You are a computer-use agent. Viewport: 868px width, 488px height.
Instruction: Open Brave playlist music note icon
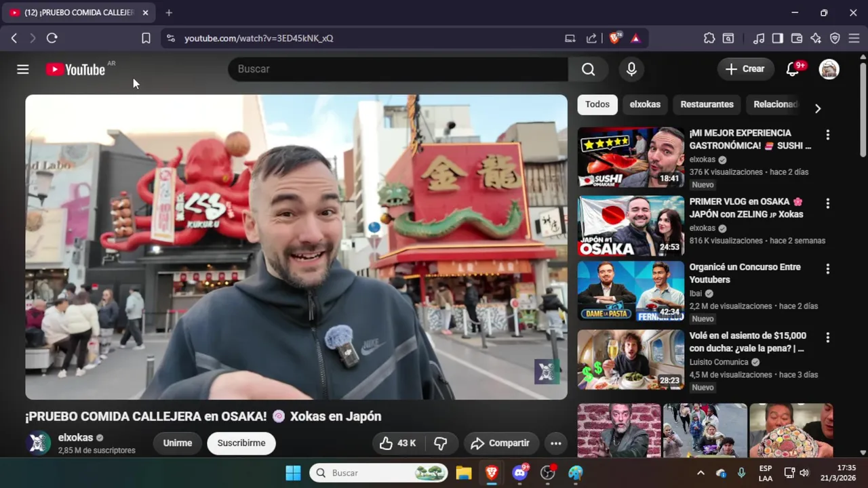click(x=759, y=39)
